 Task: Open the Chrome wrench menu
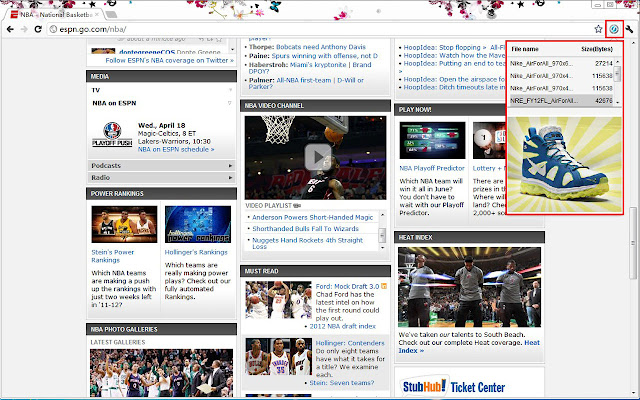coord(629,29)
